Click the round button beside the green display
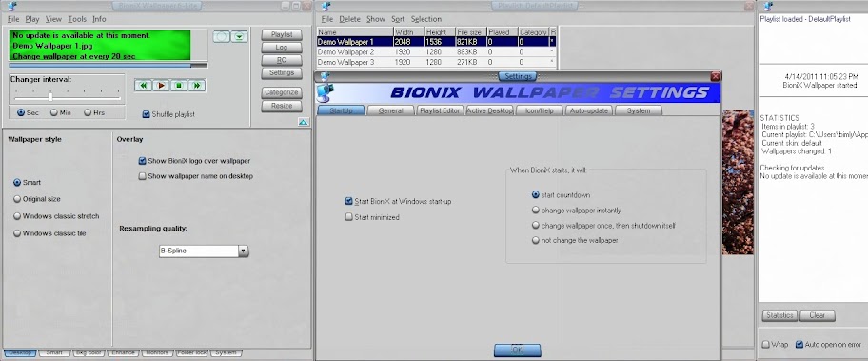The image size is (868, 361). tap(221, 36)
